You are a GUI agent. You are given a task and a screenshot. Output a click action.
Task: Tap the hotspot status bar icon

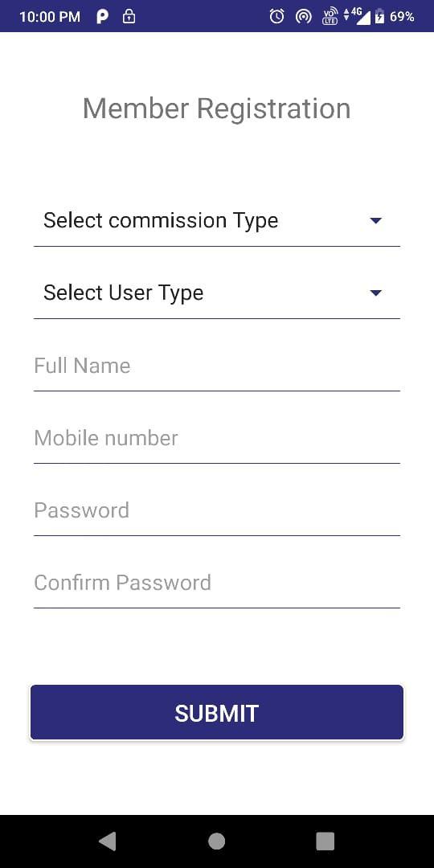303,17
